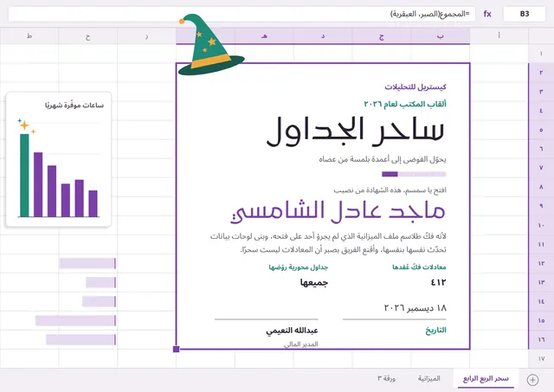554x392 pixels.
Task: Click the certificate progress bar under the subtitle
Action: (414, 174)
